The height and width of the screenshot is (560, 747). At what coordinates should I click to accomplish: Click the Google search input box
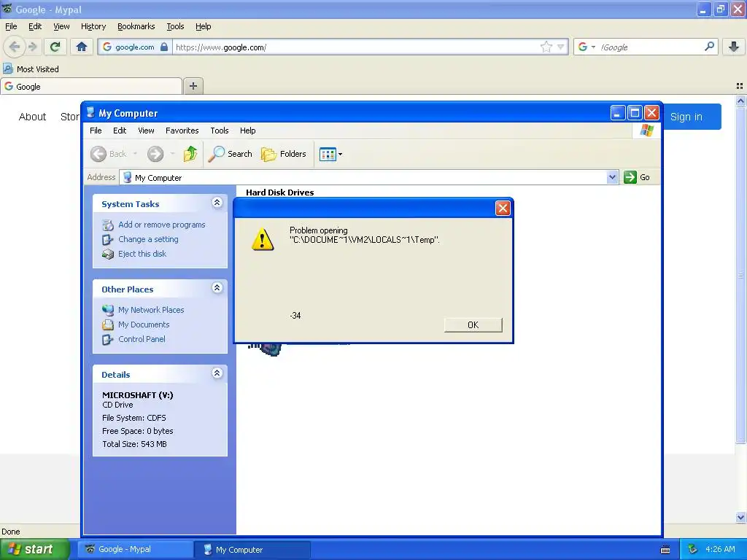650,47
